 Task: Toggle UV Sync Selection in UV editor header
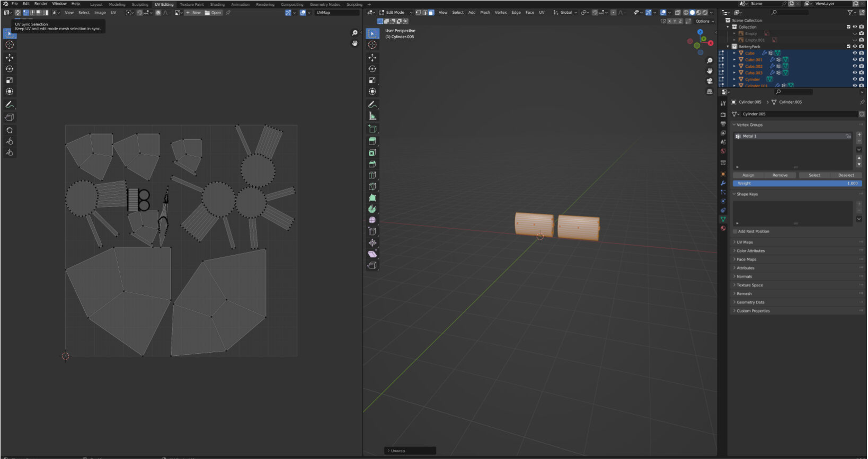click(x=17, y=13)
